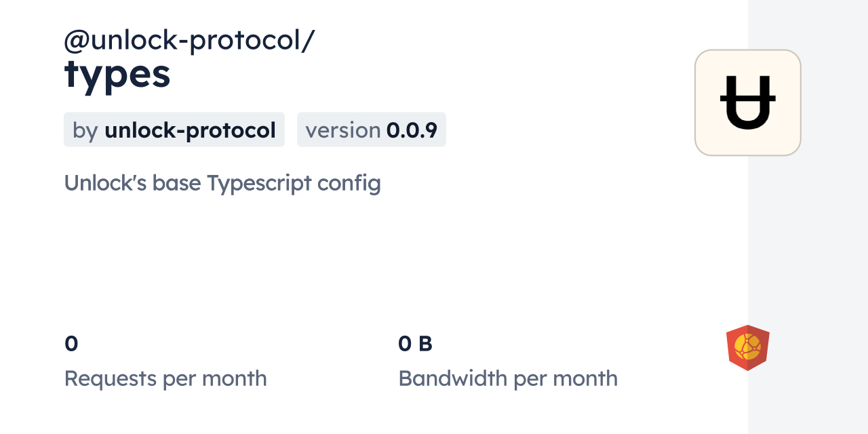Open the @unlock-protocol/ scope link
The image size is (868, 434).
click(x=189, y=41)
